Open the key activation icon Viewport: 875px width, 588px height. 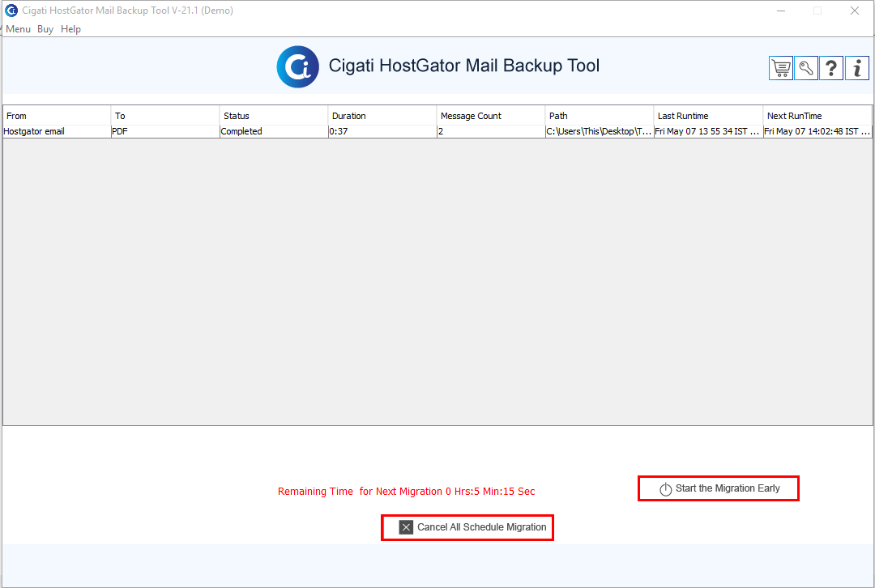point(806,68)
